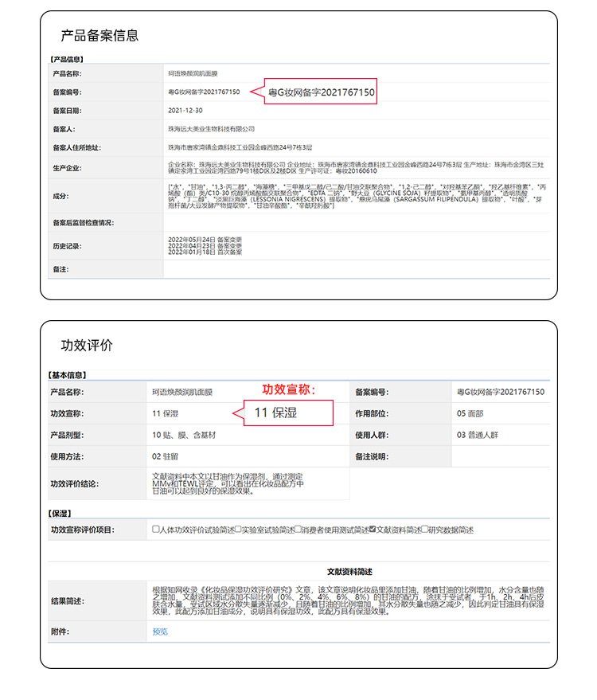Open the 预览 attachment link

[160, 632]
